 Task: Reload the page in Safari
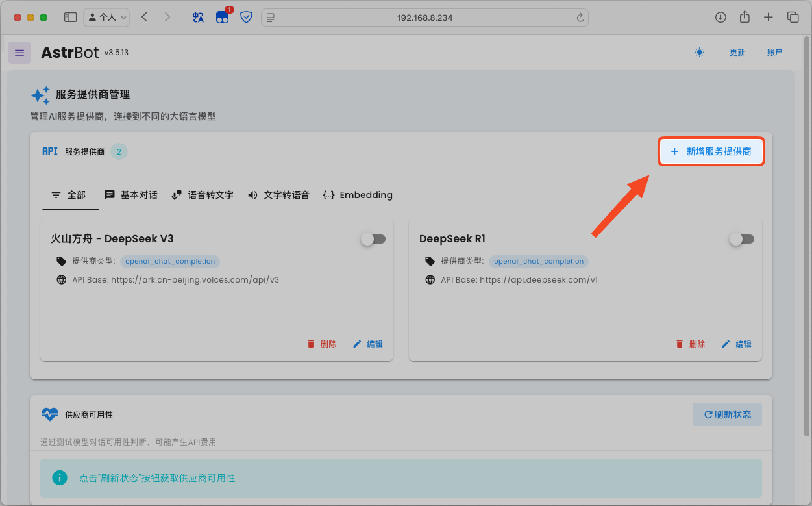[x=580, y=18]
